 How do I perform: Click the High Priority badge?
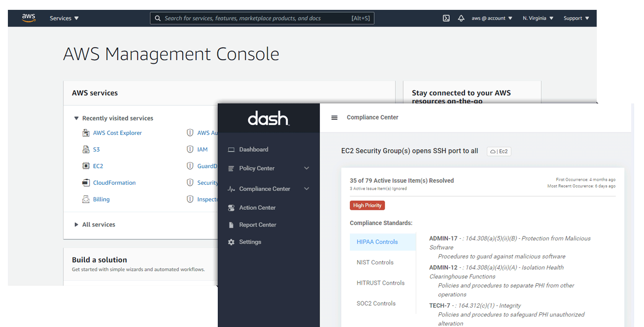[367, 205]
